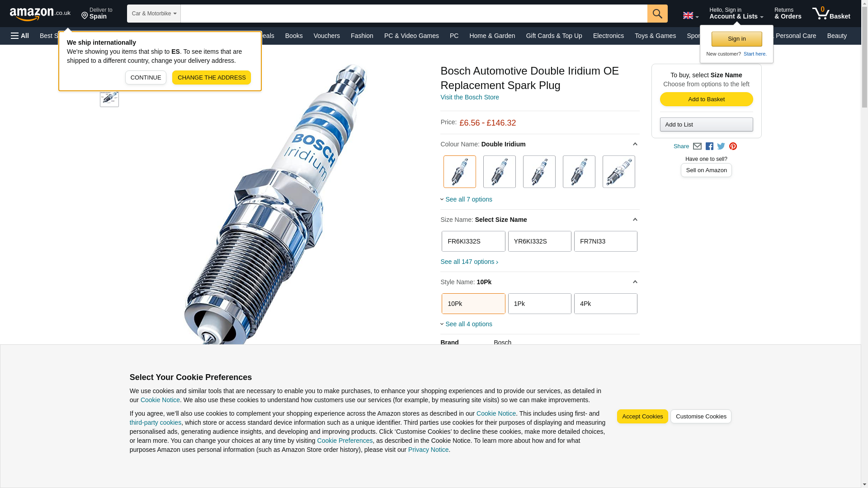Screen dimensions: 868x488
Task: Open the language flag dropdown
Action: [690, 16]
